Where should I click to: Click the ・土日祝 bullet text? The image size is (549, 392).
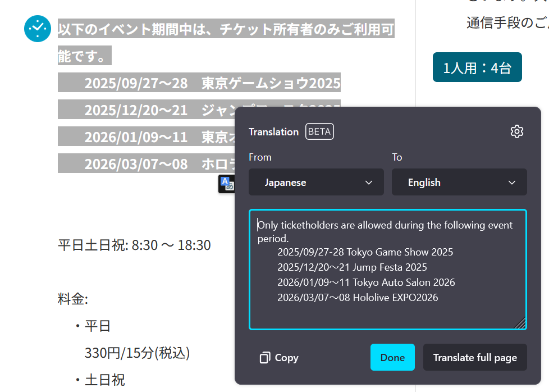tap(100, 380)
